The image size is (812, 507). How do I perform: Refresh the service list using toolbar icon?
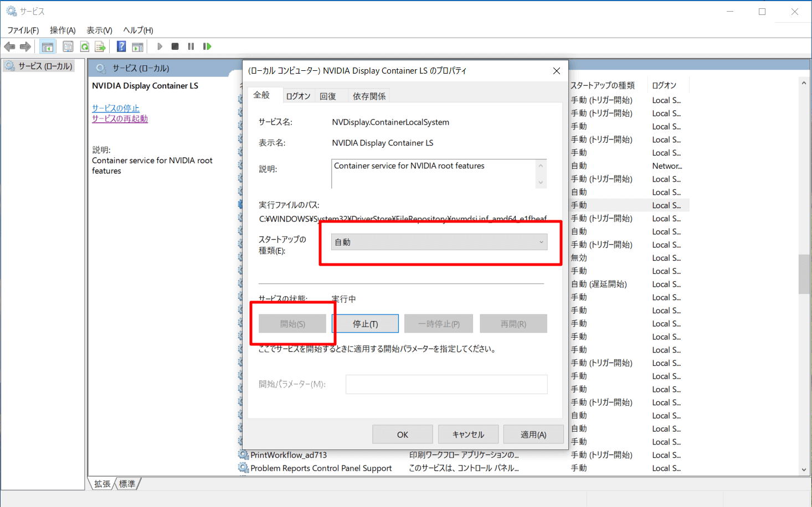84,46
